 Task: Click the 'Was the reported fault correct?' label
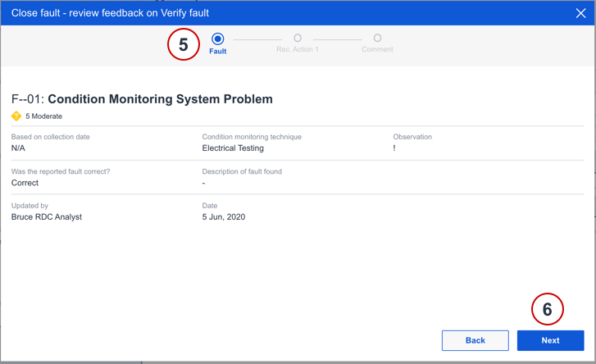point(61,171)
